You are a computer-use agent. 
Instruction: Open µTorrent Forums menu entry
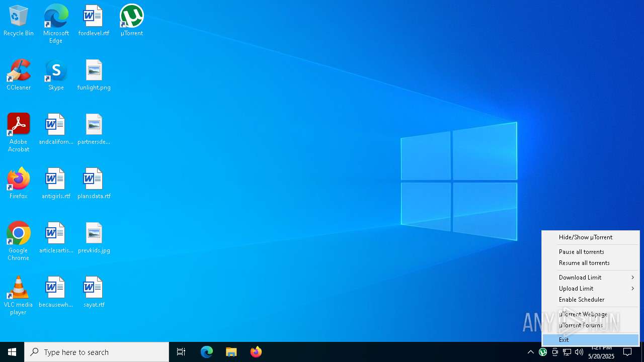(590, 325)
